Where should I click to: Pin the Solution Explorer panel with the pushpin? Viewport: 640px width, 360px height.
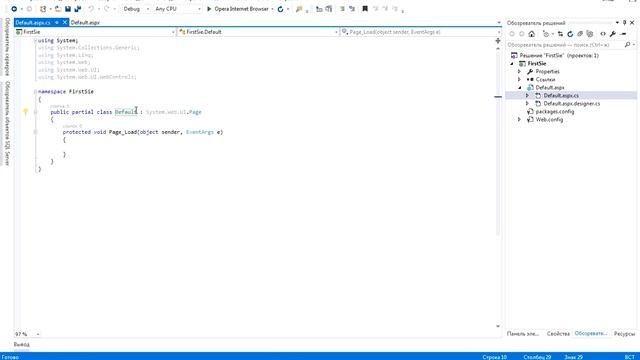click(x=624, y=23)
